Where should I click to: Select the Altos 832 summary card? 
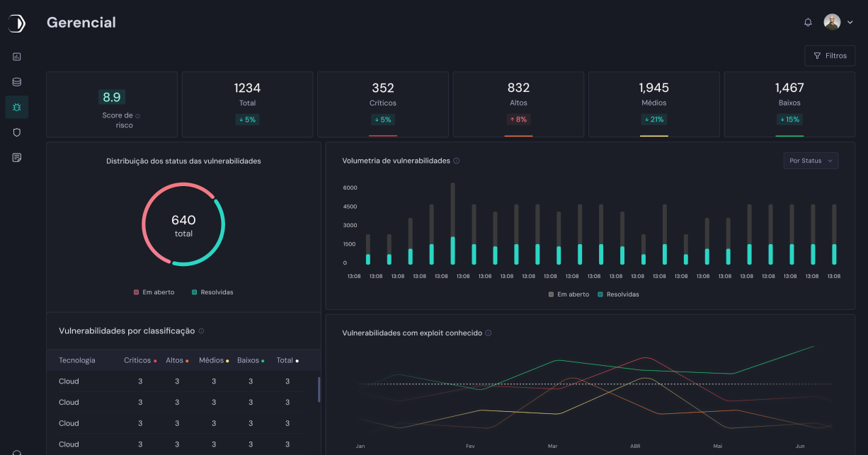(518, 104)
